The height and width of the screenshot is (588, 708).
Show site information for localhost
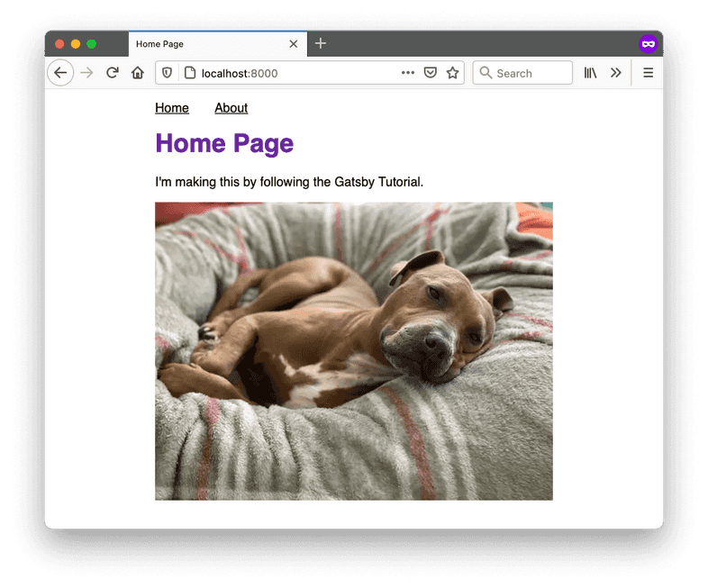189,73
